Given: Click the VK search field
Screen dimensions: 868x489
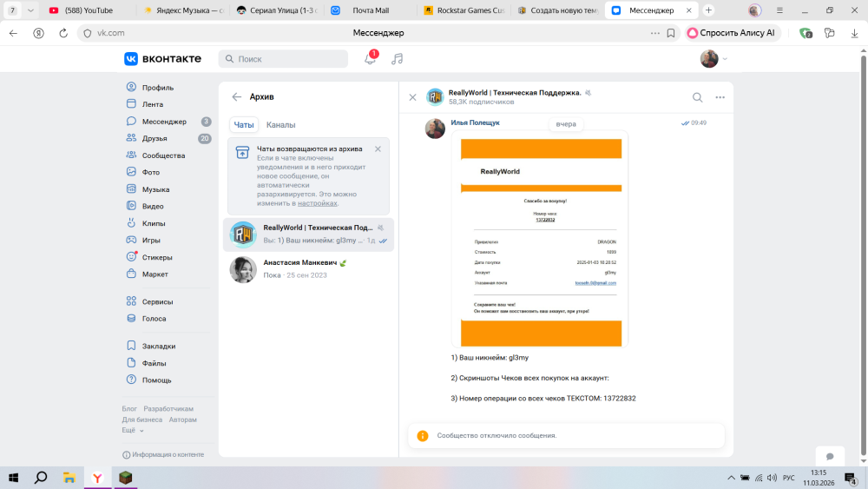Looking at the screenshot, I should coord(283,59).
